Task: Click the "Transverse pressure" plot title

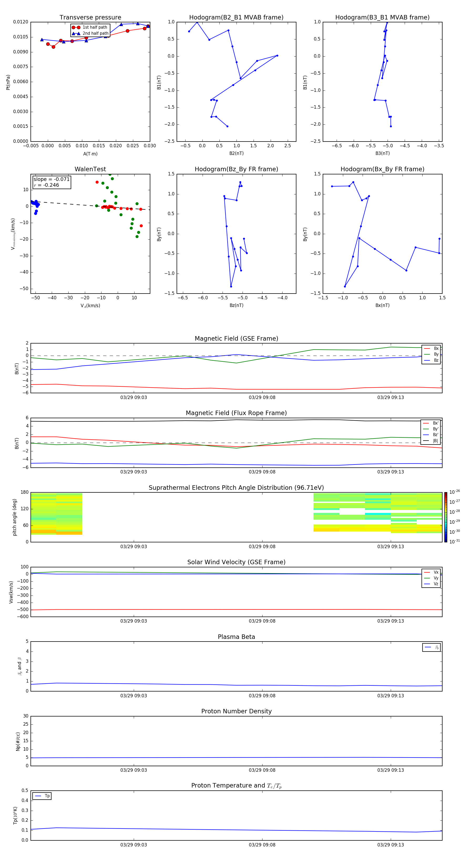Action: tap(90, 18)
